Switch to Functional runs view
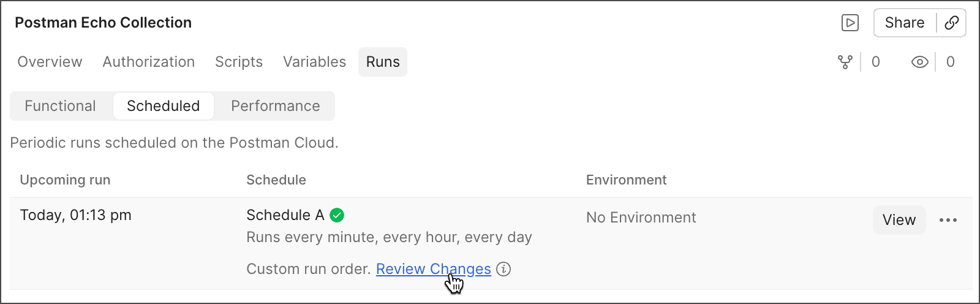Viewport: 980px width, 304px height. [x=60, y=106]
